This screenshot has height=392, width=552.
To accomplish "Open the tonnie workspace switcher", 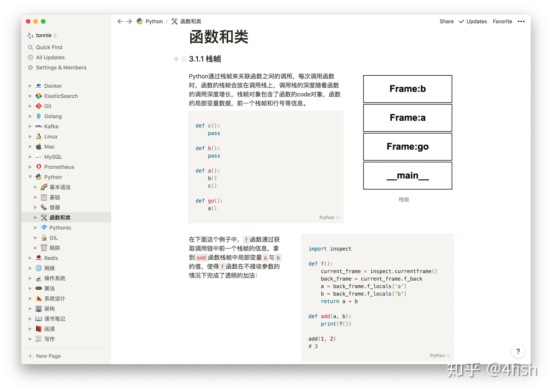I will pyautogui.click(x=42, y=36).
